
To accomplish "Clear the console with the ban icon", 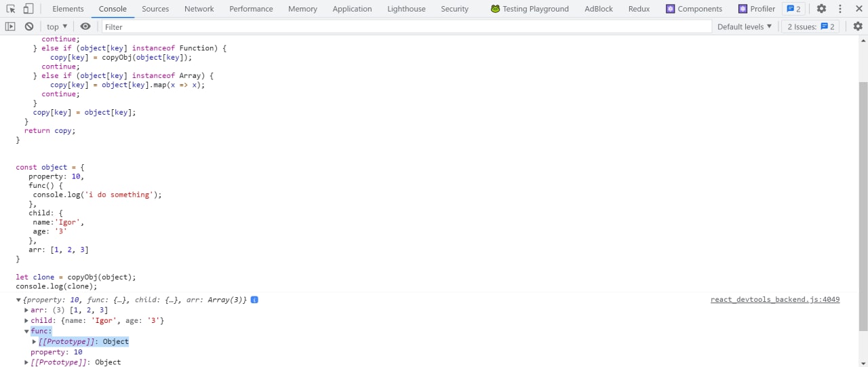I will [x=29, y=26].
